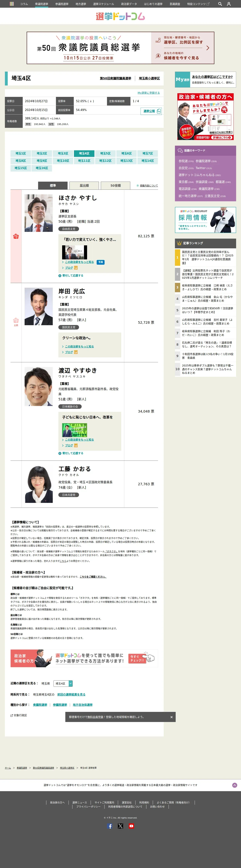Click the hamburger menu icon at top left
Image resolution: width=241 pixels, height=868 pixels.
[x=12, y=4]
